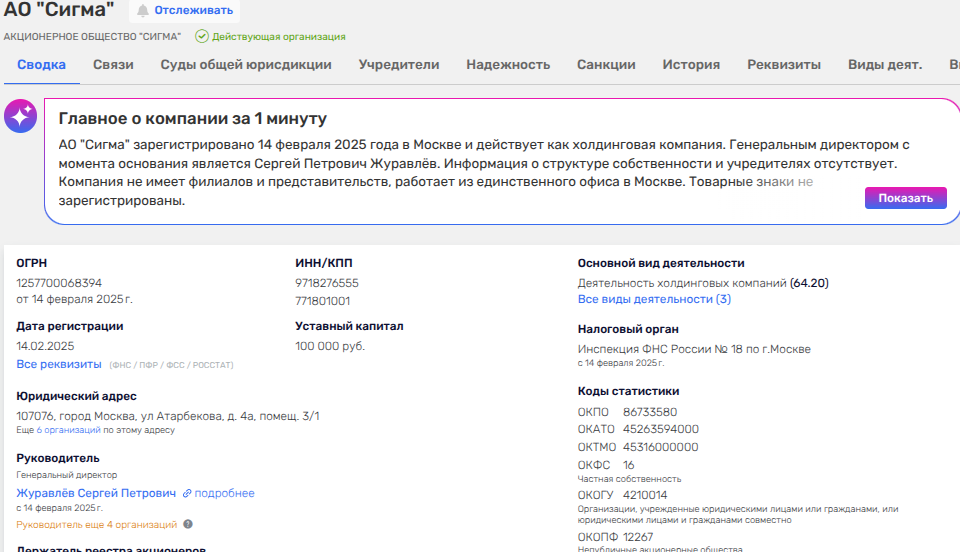960x552 pixels.
Task: Click the bell icon to track company
Action: click(x=143, y=11)
